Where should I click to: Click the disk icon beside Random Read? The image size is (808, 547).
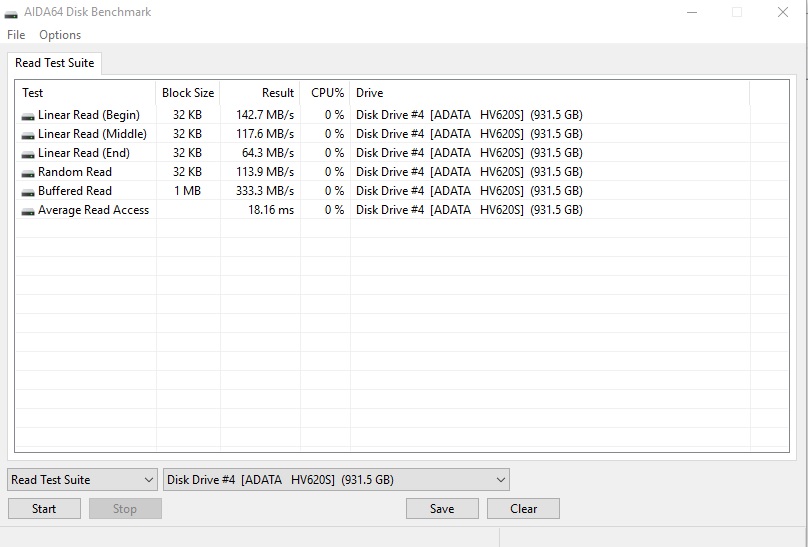point(28,174)
